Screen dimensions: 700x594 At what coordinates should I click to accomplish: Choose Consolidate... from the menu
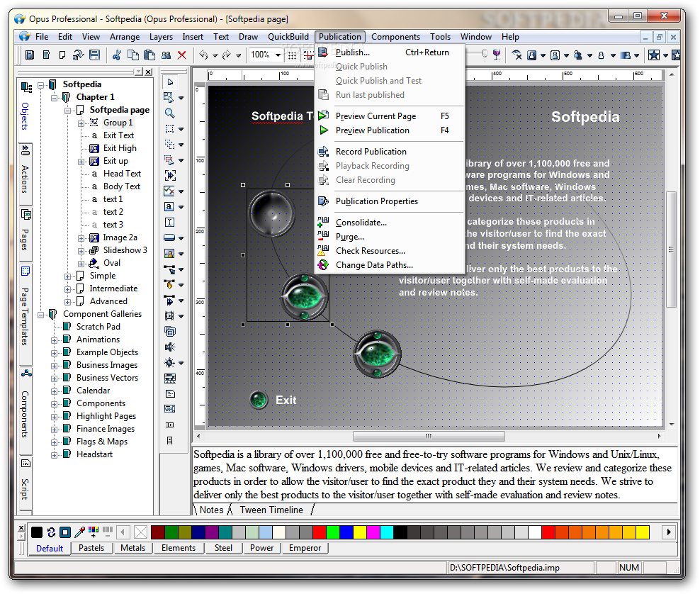(x=361, y=223)
